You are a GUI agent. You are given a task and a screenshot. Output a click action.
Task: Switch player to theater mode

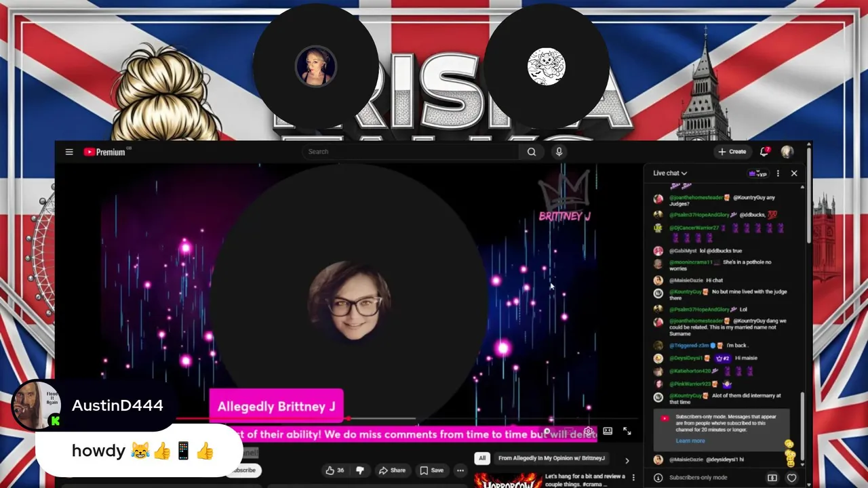pyautogui.click(x=608, y=431)
